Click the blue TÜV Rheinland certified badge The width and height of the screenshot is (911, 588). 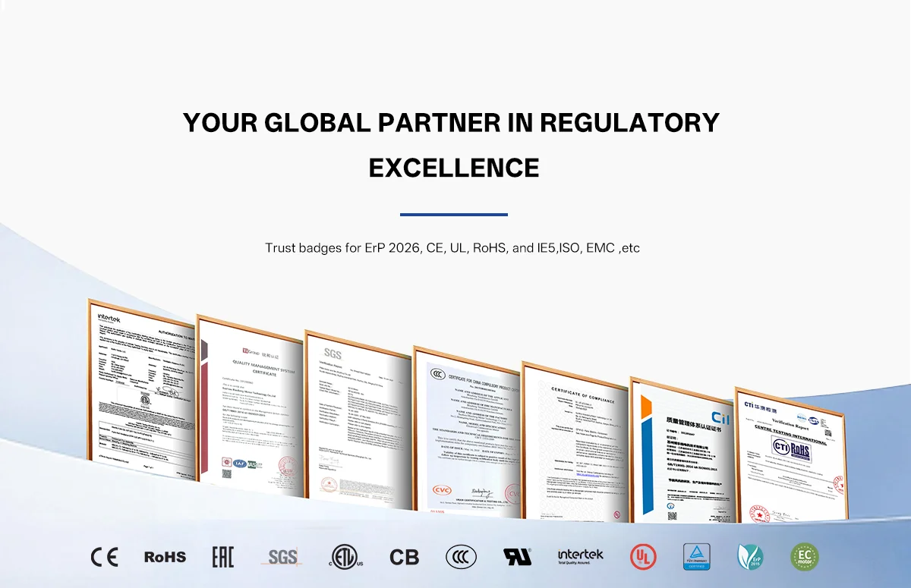pyautogui.click(x=696, y=557)
